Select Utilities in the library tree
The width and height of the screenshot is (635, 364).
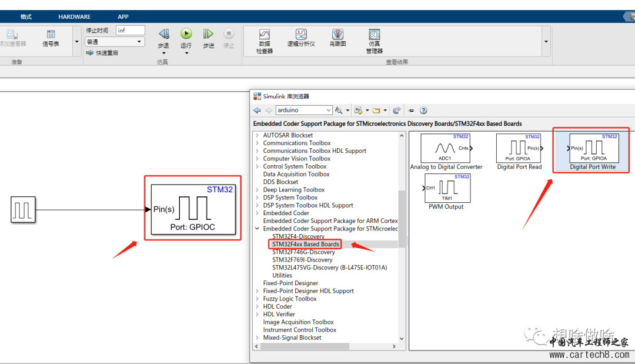282,275
